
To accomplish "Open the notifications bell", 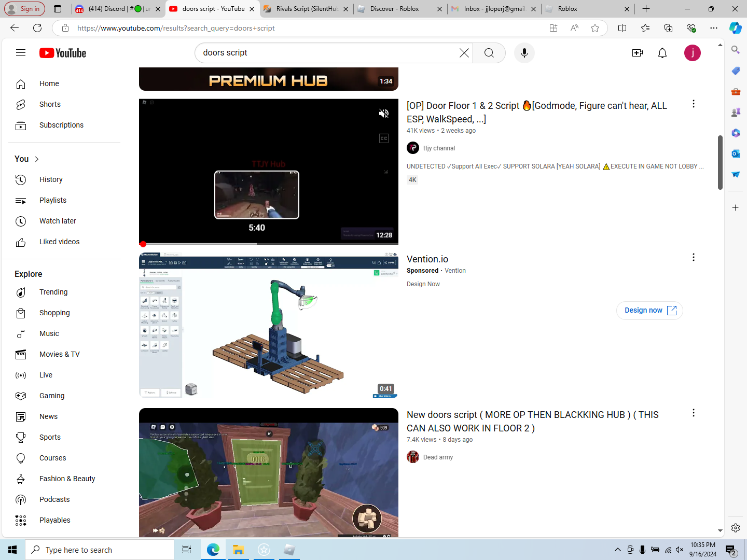I will 662,53.
